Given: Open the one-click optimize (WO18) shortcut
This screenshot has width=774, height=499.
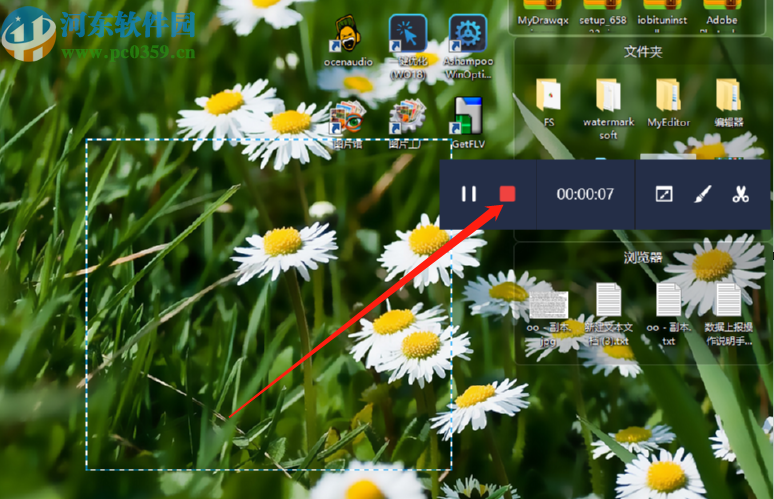Looking at the screenshot, I should 408,47.
